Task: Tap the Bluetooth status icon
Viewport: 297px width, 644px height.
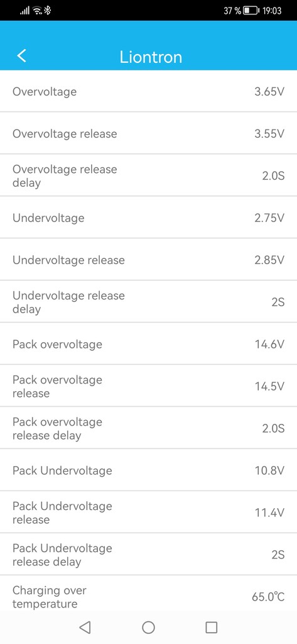Action: (48, 11)
